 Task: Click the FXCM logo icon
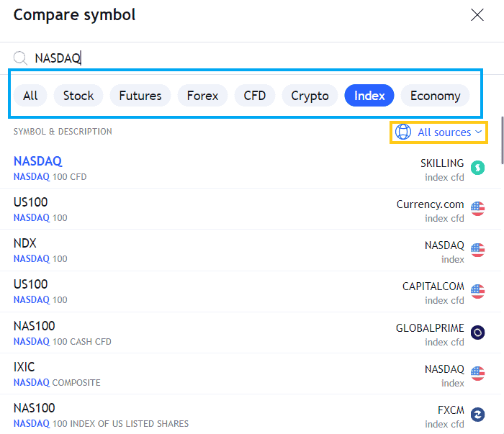(x=477, y=415)
